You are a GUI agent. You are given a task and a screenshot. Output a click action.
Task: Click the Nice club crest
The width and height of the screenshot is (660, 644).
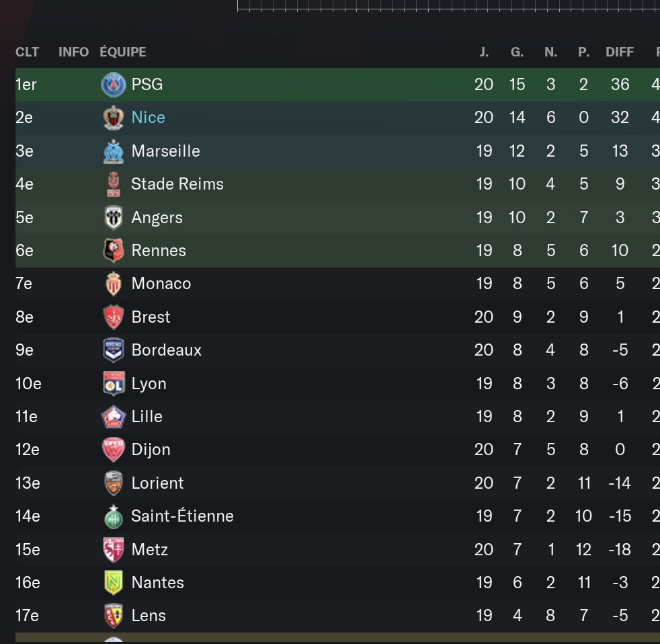[113, 118]
